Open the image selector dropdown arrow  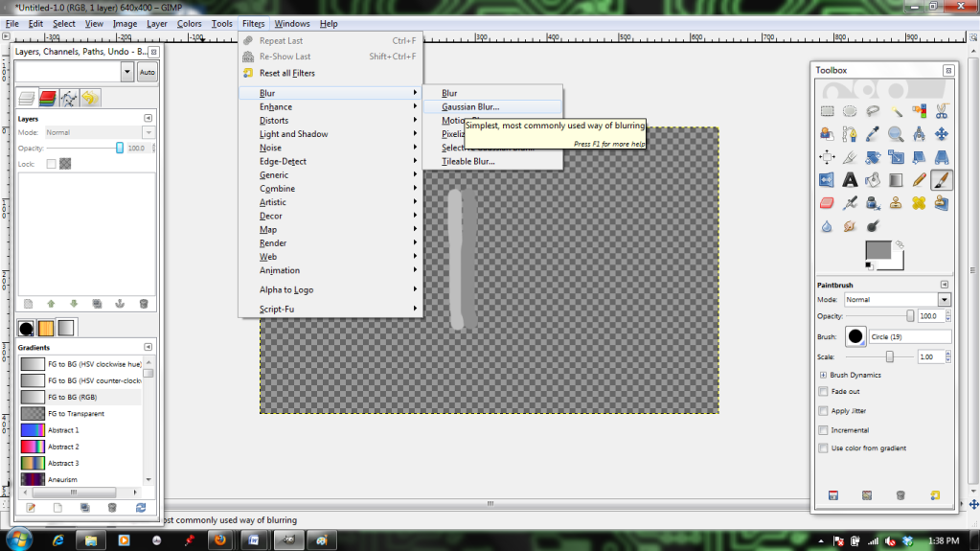click(126, 72)
